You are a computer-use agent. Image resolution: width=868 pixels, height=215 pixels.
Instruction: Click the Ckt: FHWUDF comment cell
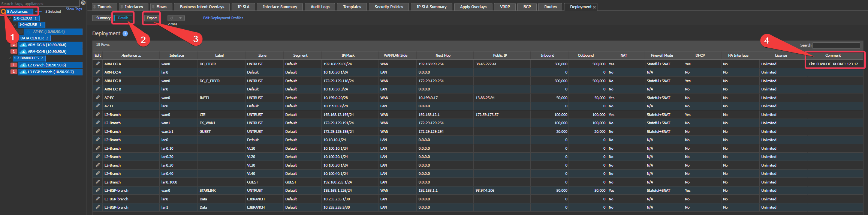click(x=835, y=64)
